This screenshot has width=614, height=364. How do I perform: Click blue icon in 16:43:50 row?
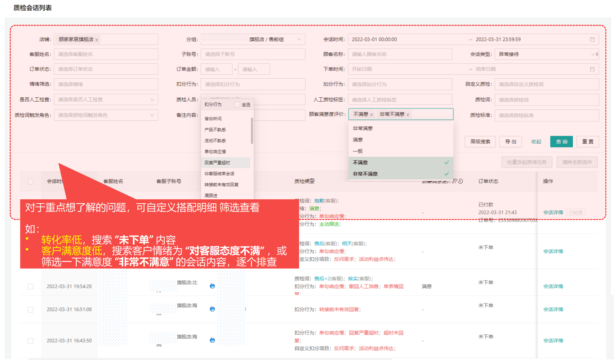tap(212, 340)
